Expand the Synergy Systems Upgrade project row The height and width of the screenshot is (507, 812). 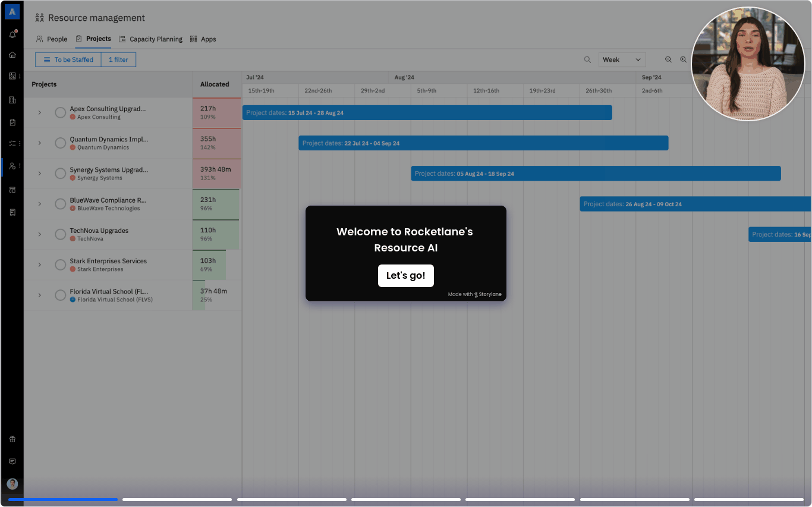tap(40, 174)
